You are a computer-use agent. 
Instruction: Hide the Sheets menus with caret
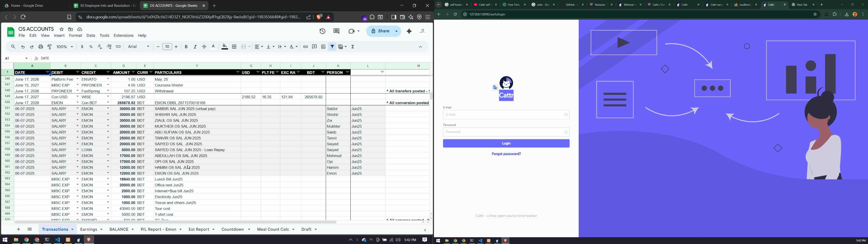tap(420, 47)
